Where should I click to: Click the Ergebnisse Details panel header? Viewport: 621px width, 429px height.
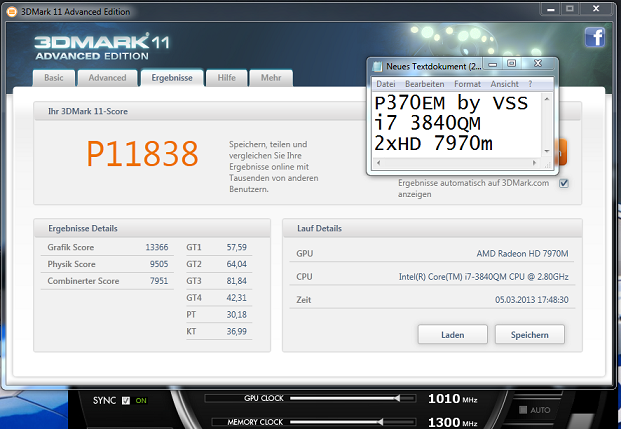coord(152,229)
